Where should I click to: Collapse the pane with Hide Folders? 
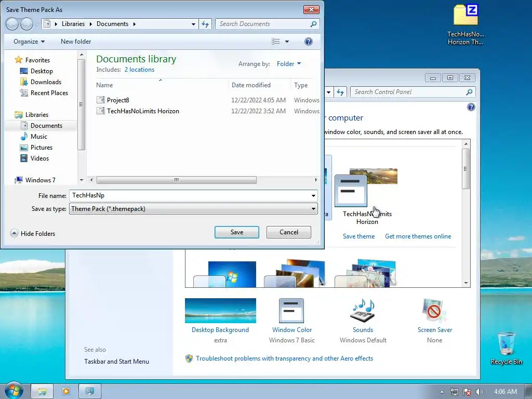click(33, 233)
